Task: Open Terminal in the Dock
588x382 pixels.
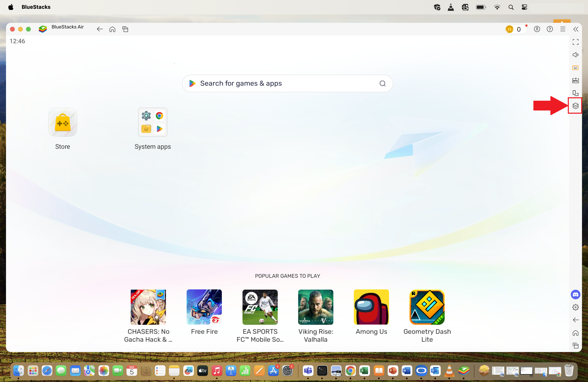Action: tap(322, 371)
